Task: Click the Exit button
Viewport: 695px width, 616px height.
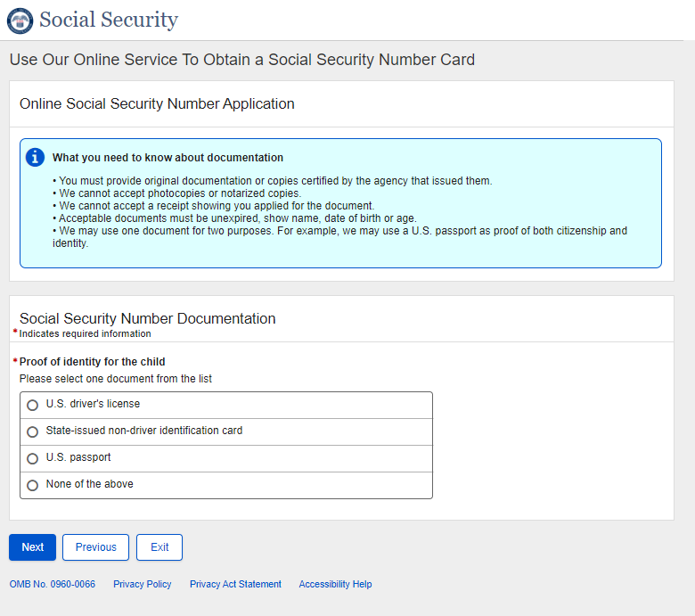Action: pyautogui.click(x=159, y=547)
